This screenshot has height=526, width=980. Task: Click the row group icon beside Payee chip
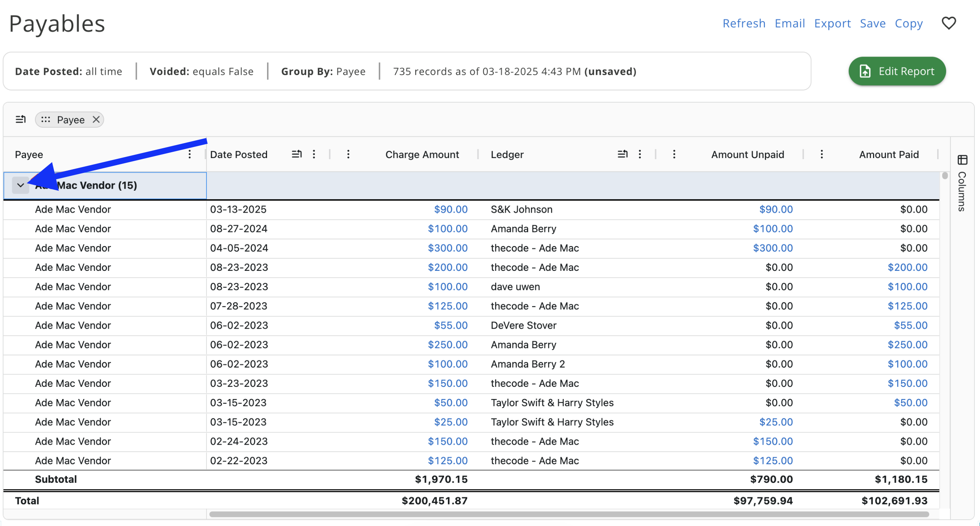coord(20,120)
